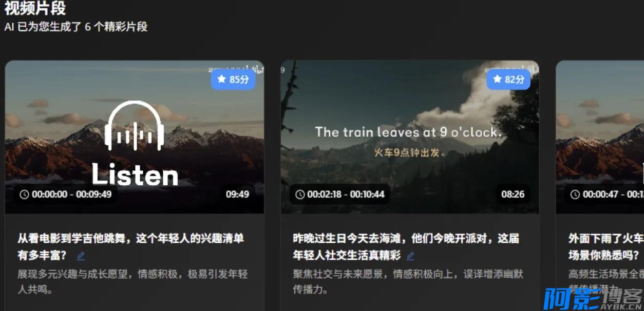Click the star icon on the 85分 badge
The width and height of the screenshot is (644, 311).
click(x=221, y=79)
